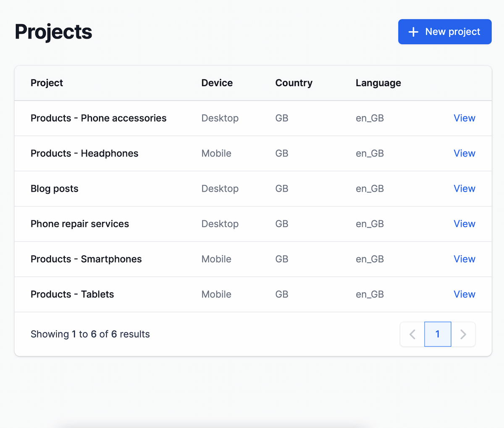
Task: Select the Blog posts project name
Action: (x=54, y=189)
